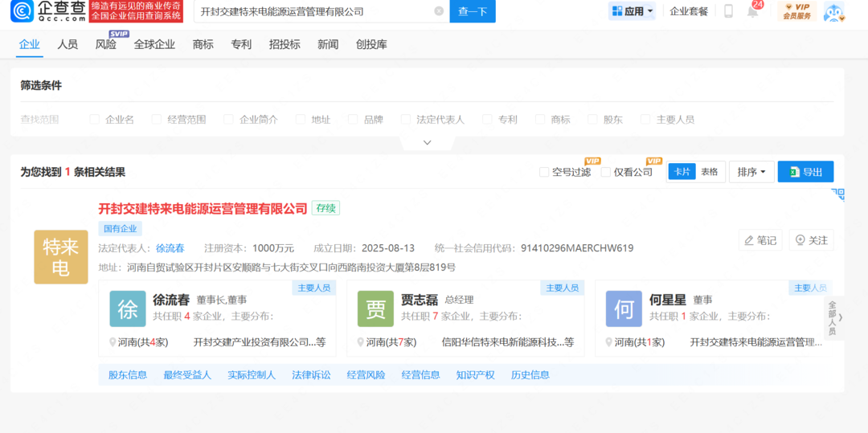Switch to the 新闻 tab

coord(328,45)
